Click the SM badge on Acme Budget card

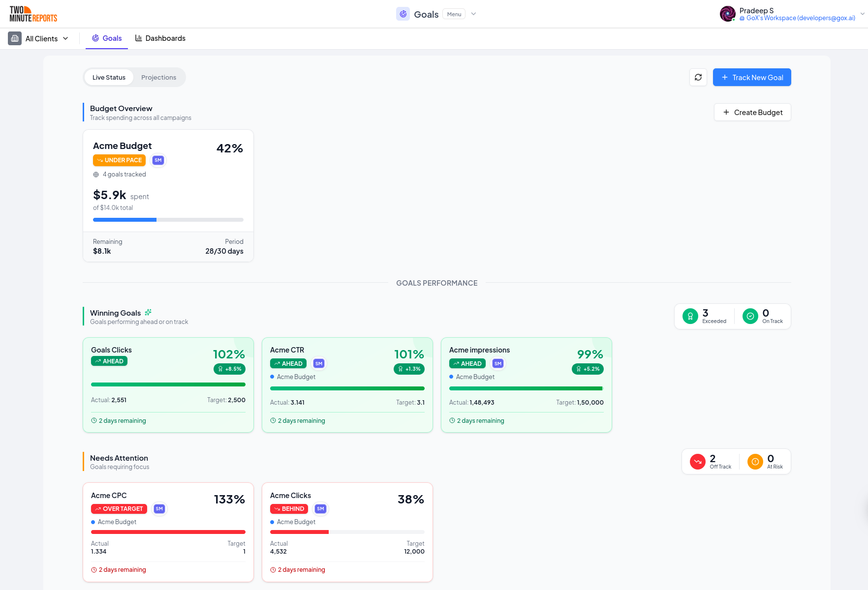[x=158, y=160]
